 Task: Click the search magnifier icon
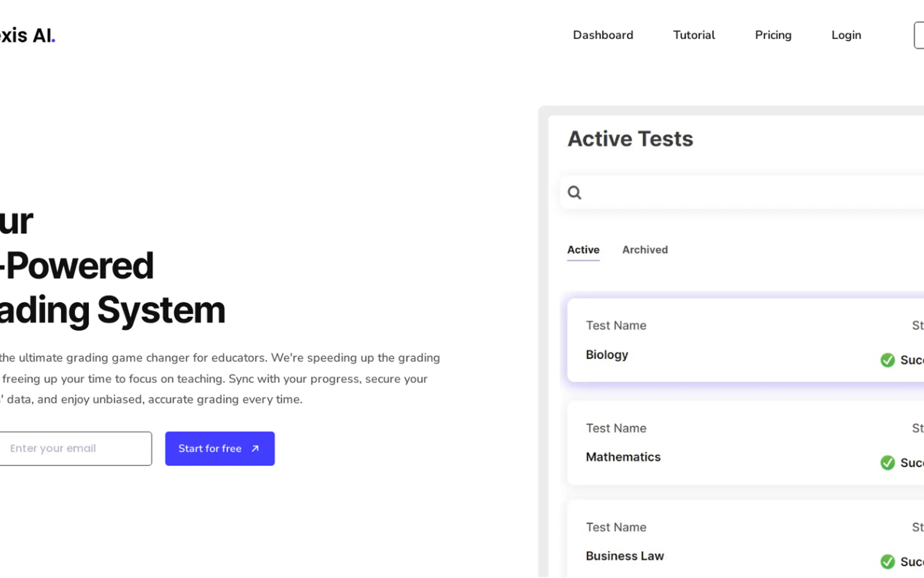[574, 193]
